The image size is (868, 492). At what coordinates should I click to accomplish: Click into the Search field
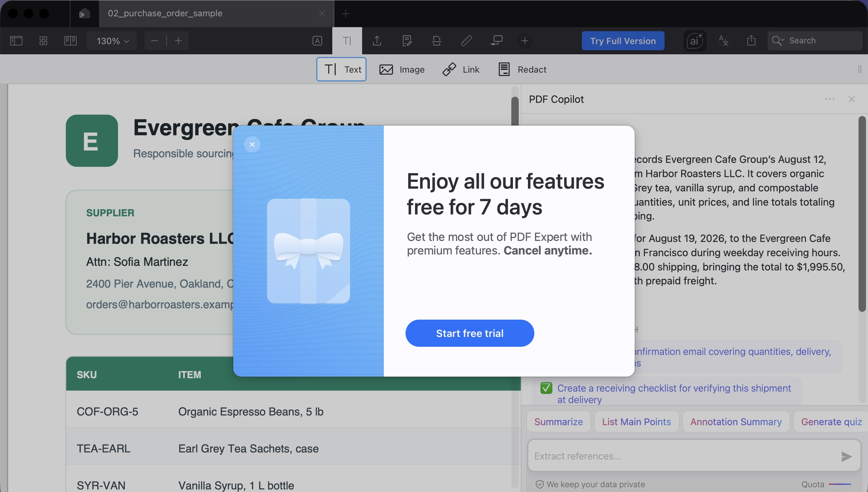(x=815, y=41)
